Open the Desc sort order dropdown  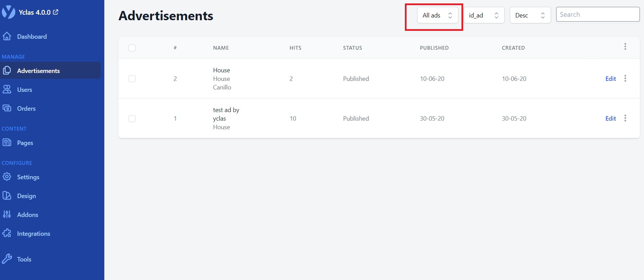[x=530, y=15]
